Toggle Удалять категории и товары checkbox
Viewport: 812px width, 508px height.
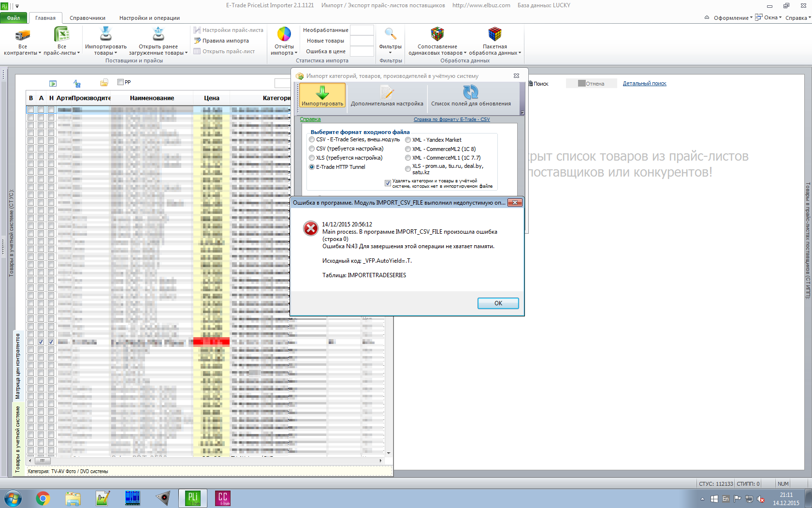point(388,183)
